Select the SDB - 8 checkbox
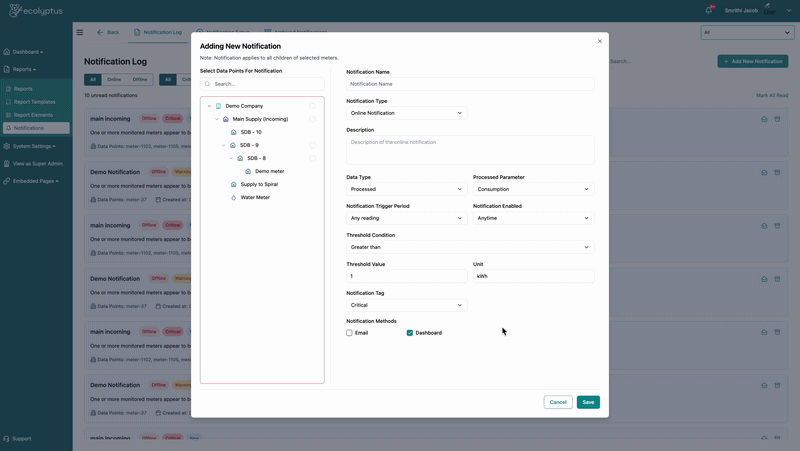The image size is (800, 451). pos(312,158)
